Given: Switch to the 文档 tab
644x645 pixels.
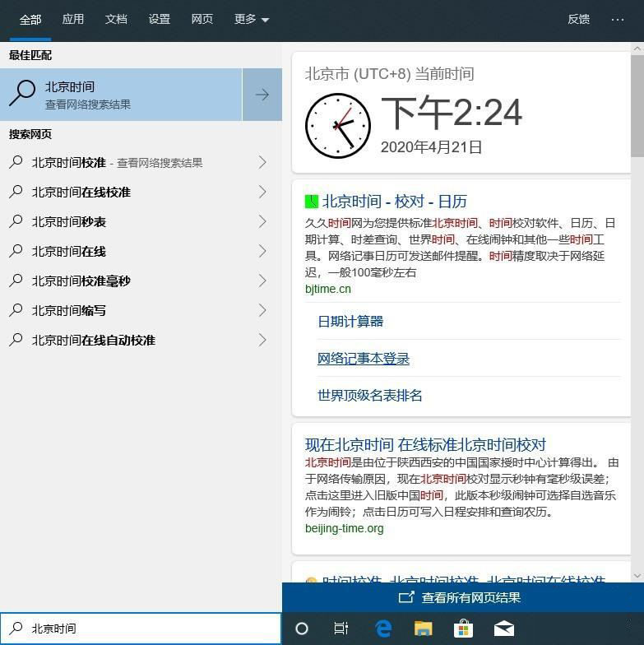Looking at the screenshot, I should 116,20.
